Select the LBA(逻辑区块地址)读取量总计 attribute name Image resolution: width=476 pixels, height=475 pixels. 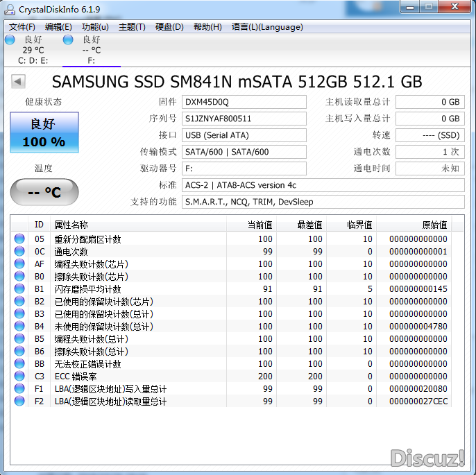110,401
